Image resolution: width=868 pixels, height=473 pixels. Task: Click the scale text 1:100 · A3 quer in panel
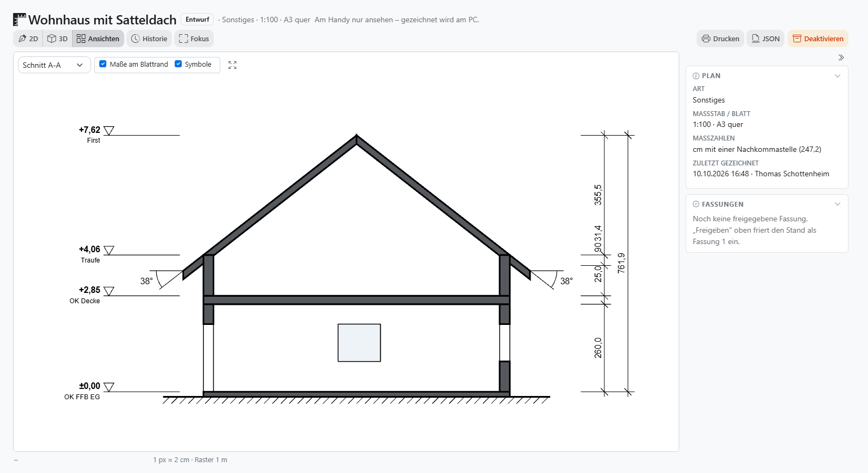718,124
